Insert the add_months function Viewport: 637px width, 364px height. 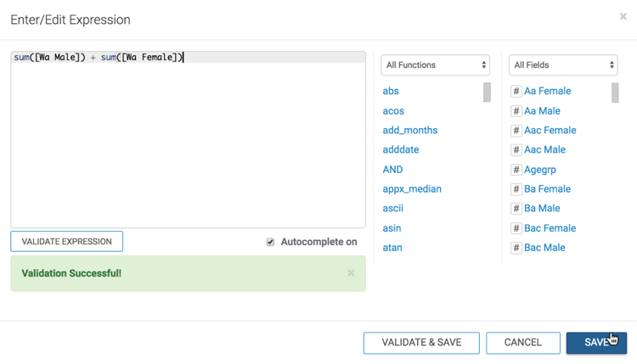[409, 131]
